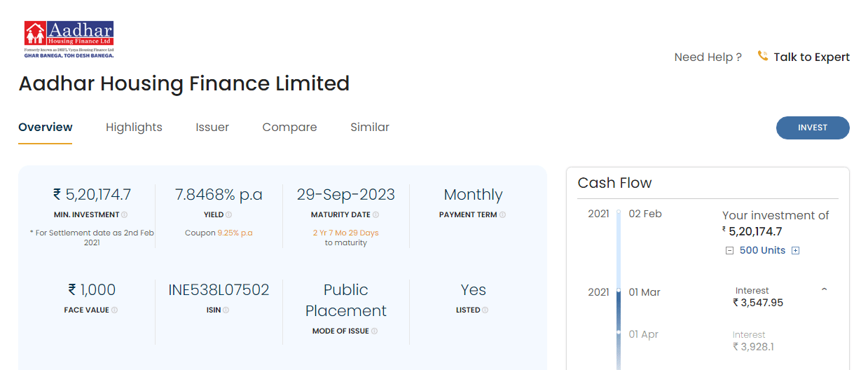Viewport: 868px width, 370px height.
Task: Click the ₹ 1,000 face value
Action: (92, 289)
